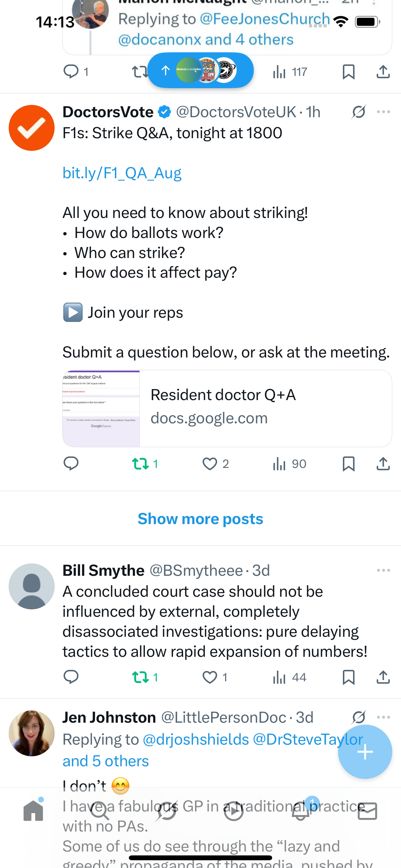Reply to the DoctorsVote strike Q&A post

coord(71,464)
